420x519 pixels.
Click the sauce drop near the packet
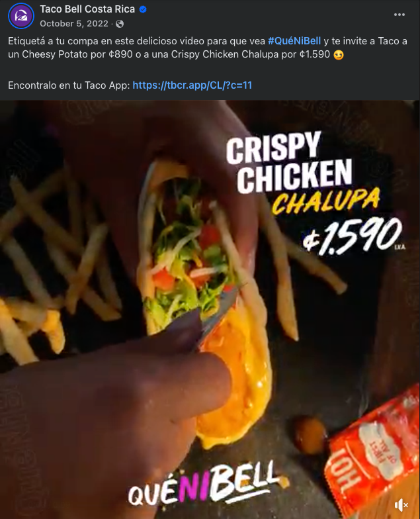tap(310, 434)
